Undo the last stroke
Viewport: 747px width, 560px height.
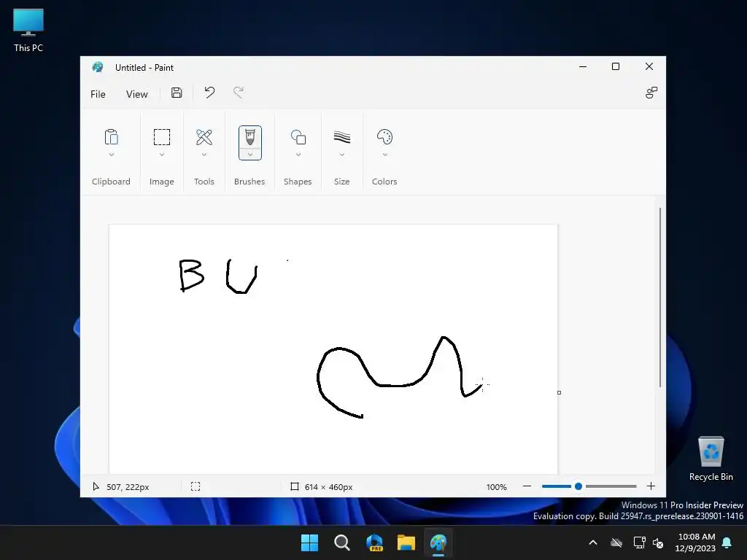[209, 93]
